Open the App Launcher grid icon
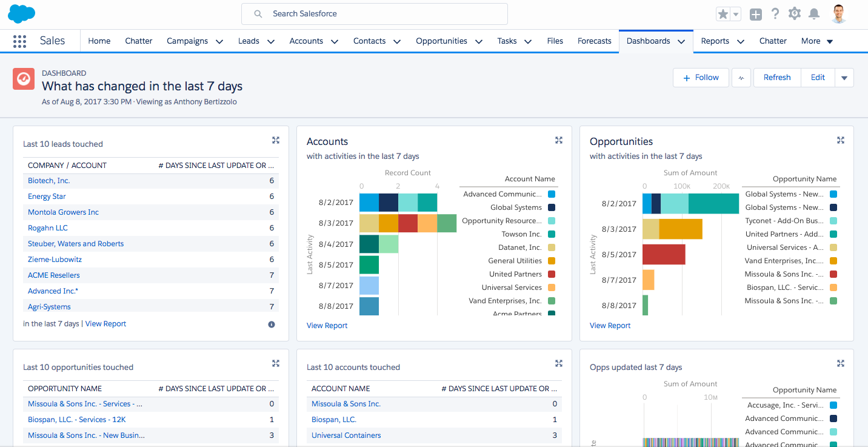The image size is (868, 447). (19, 41)
